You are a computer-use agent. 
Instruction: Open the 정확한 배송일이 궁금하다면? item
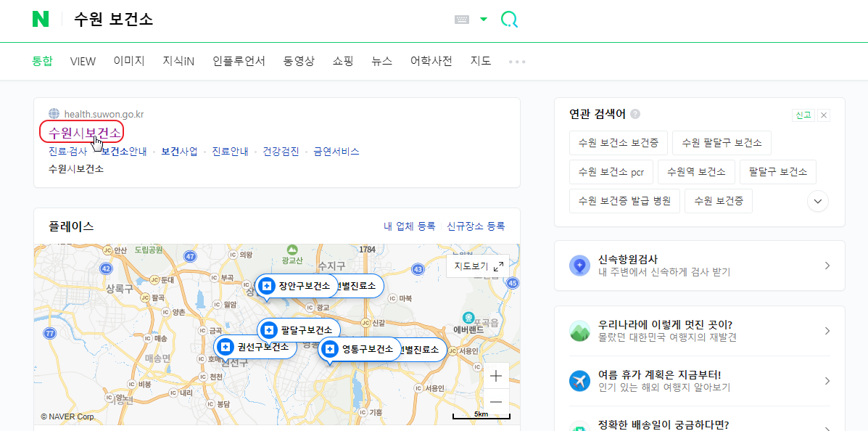click(x=700, y=425)
